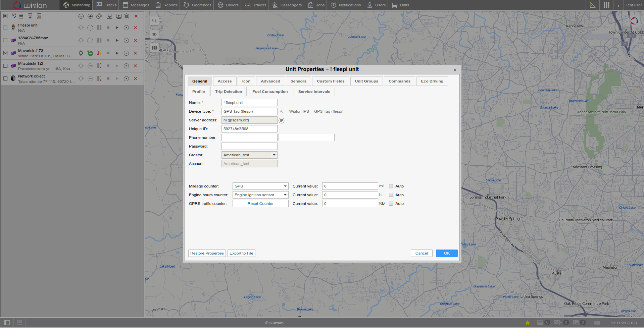644x328 pixels.
Task: Expand the Creator dropdown
Action: click(274, 155)
